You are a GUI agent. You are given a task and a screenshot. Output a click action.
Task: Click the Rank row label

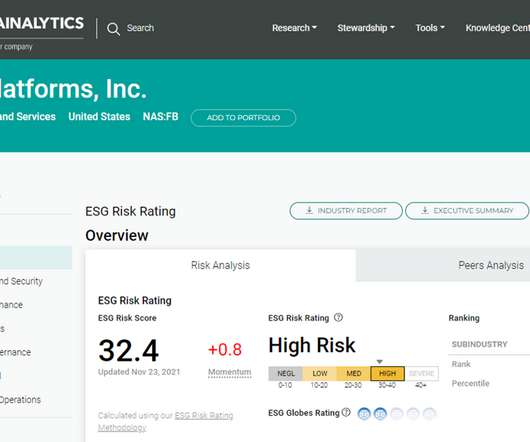coord(461,364)
